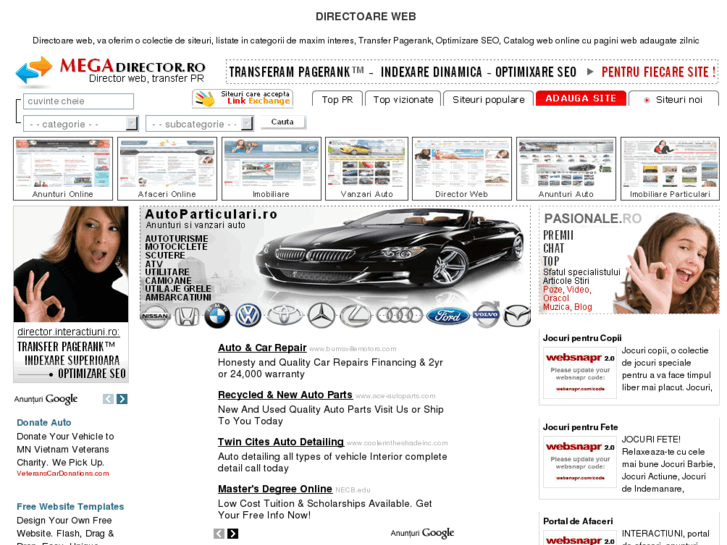Click Jocuri pentru Fete heading
This screenshot has width=727, height=545.
point(580,427)
